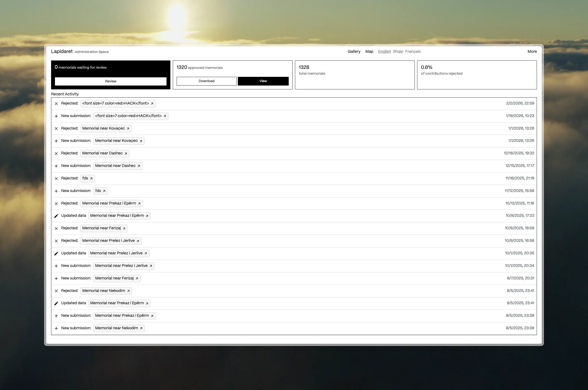The width and height of the screenshot is (588, 390).
Task: Click View under approved memorials
Action: point(263,81)
